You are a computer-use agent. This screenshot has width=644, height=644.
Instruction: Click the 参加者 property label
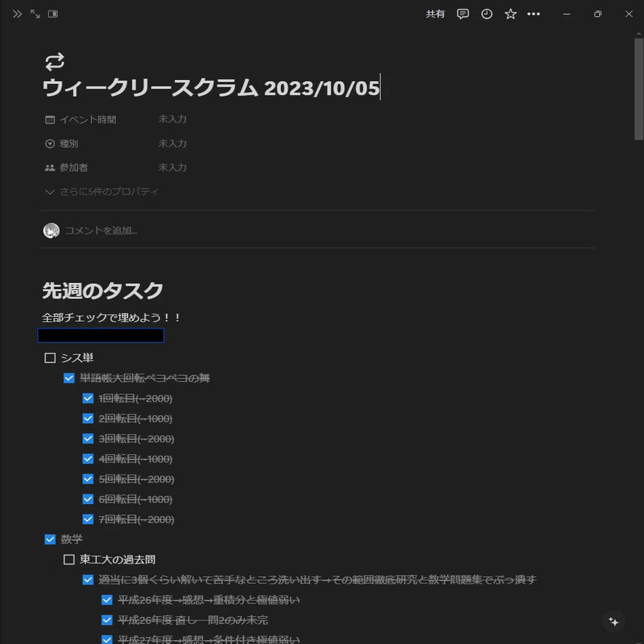point(74,167)
